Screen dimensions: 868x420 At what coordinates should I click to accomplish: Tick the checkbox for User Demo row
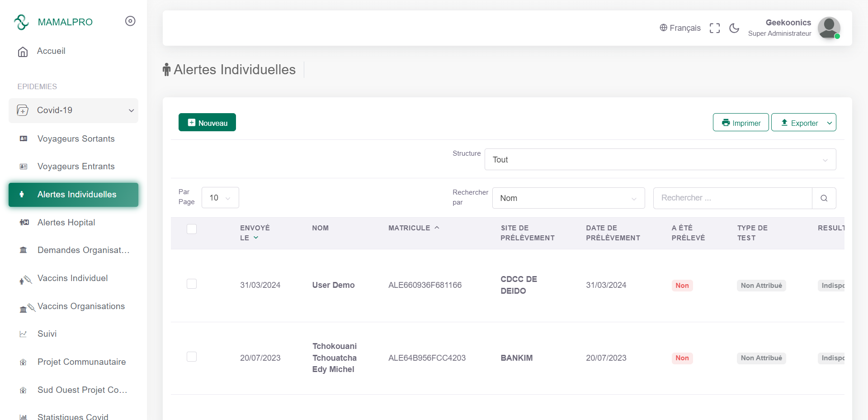click(x=192, y=284)
